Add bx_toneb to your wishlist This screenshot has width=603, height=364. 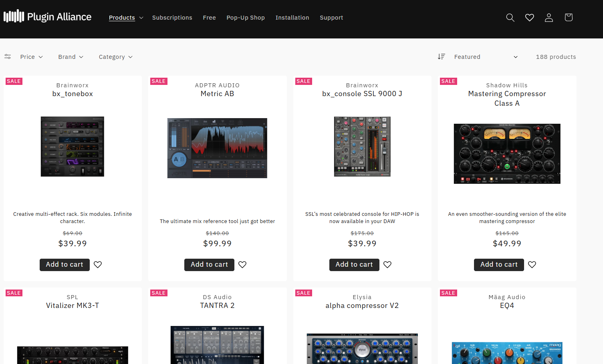pos(97,265)
